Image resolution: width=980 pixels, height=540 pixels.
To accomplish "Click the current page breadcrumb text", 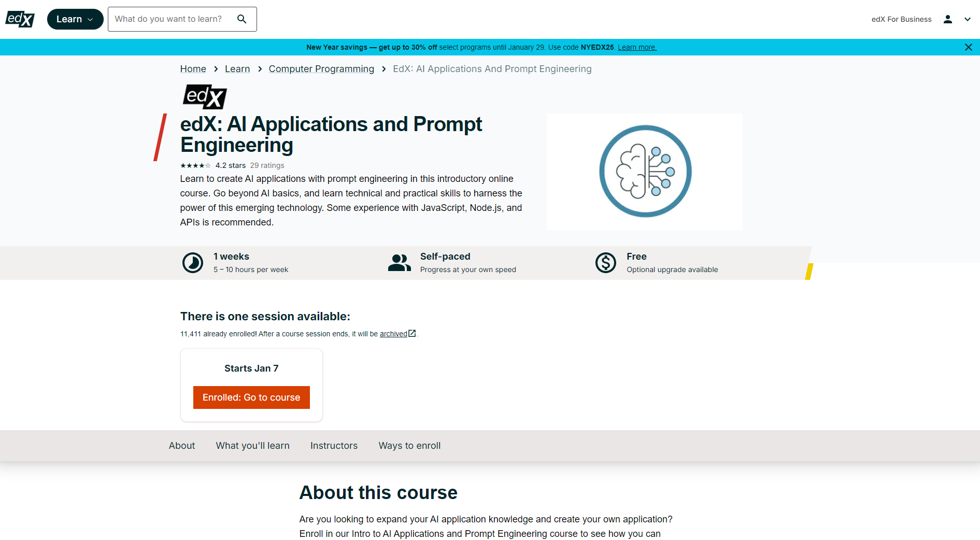I will (492, 69).
